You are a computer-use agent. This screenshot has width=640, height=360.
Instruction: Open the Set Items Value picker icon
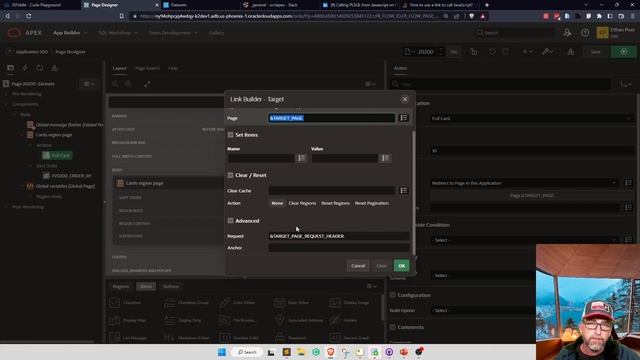click(x=385, y=158)
